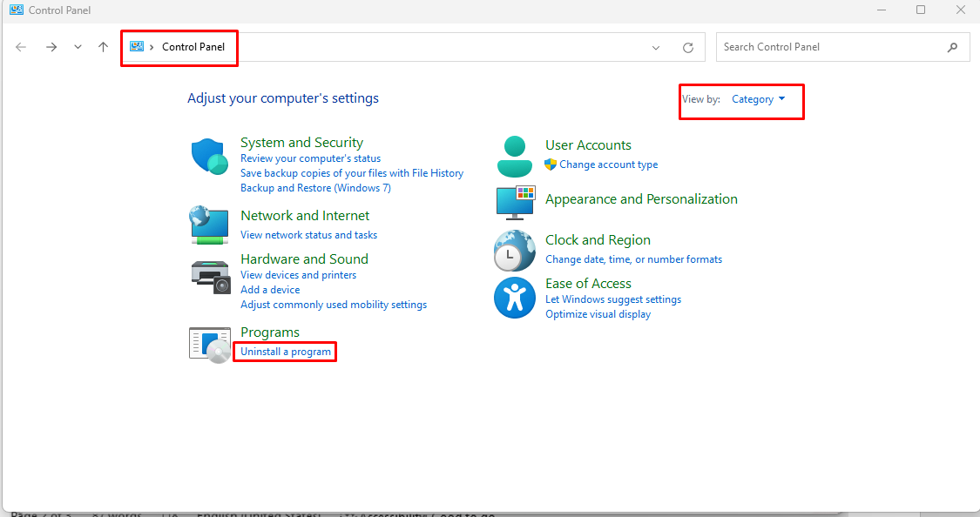Open the Programs heading
This screenshot has width=980, height=517.
coord(270,332)
